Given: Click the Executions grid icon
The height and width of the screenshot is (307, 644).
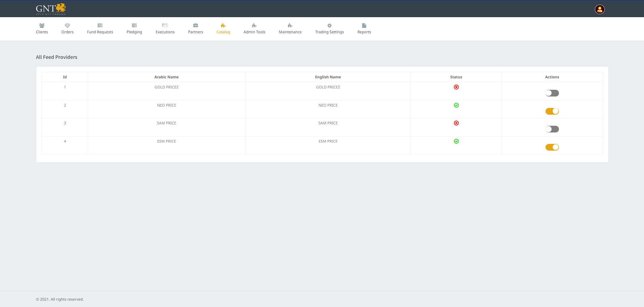Looking at the screenshot, I should point(165,26).
